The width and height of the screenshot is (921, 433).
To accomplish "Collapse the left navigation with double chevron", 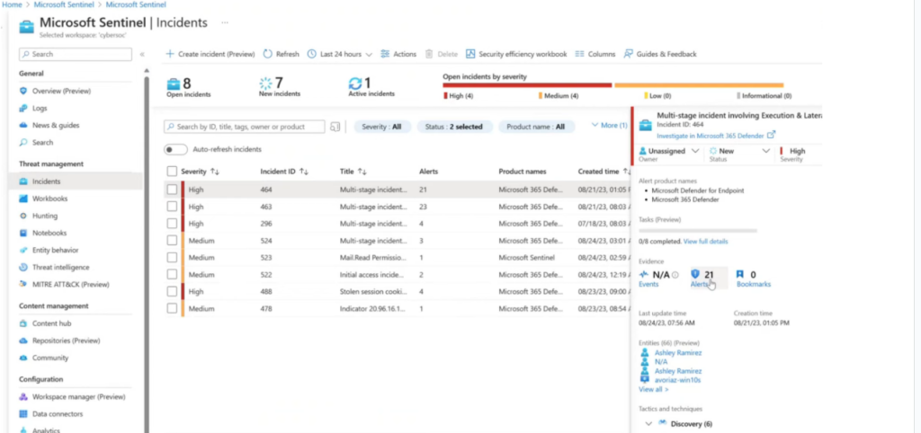I will pos(142,54).
